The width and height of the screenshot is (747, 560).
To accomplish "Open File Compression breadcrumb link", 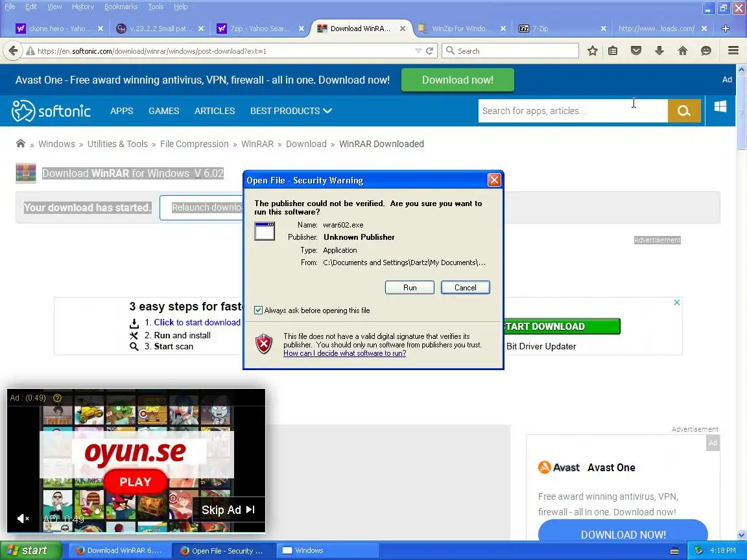I will [195, 144].
